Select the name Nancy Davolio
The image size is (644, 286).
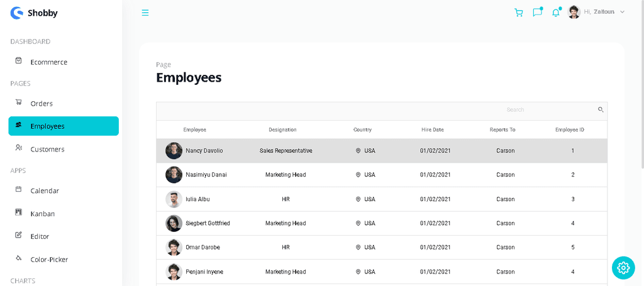(x=204, y=151)
